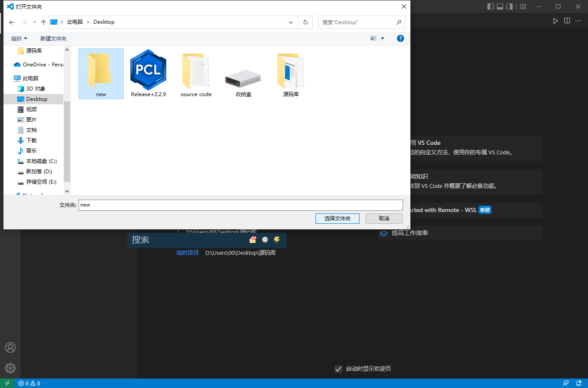Split the VS Code editor with split icon
588x388 pixels.
[567, 21]
